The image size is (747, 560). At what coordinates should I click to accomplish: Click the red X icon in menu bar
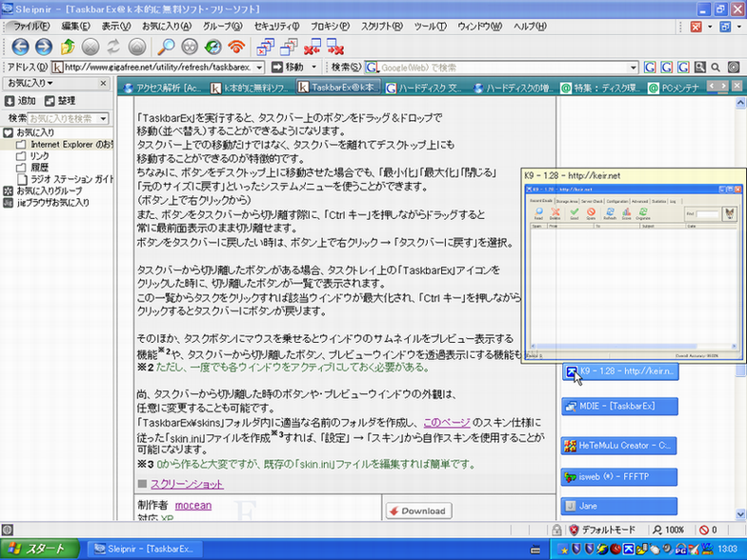coord(696,27)
